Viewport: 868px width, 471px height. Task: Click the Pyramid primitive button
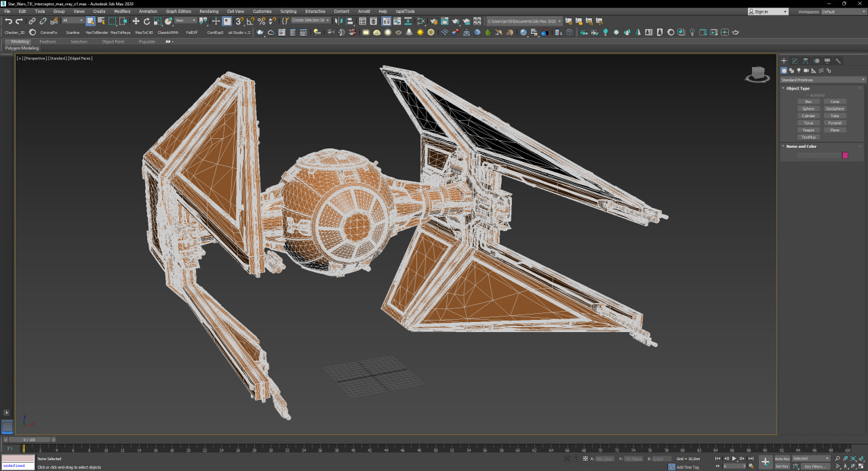coord(835,123)
